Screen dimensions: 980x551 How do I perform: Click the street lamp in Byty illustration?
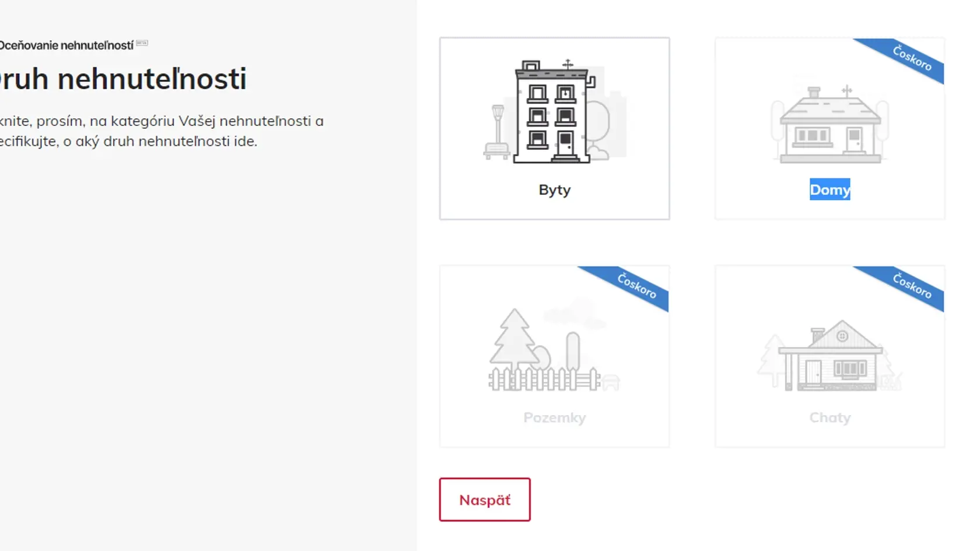[x=497, y=132]
